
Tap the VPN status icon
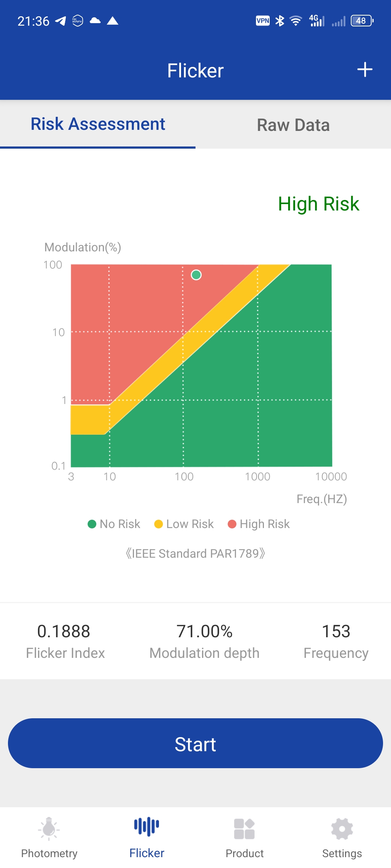pos(262,21)
